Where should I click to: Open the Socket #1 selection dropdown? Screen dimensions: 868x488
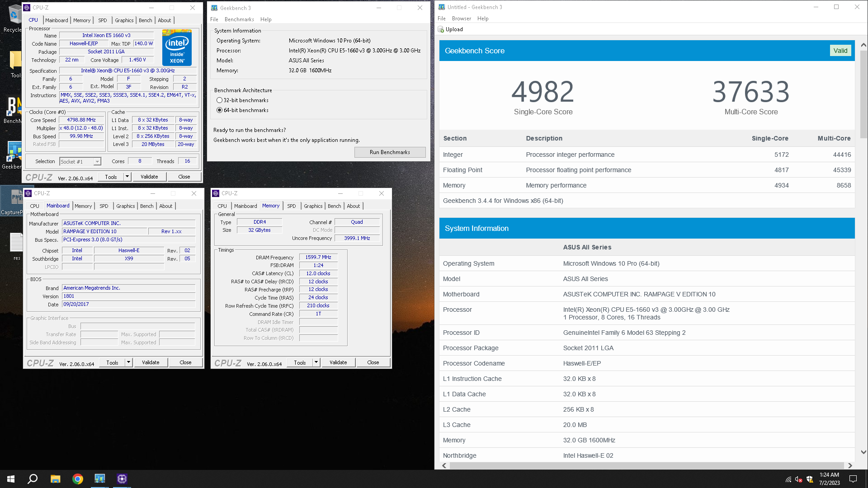80,162
